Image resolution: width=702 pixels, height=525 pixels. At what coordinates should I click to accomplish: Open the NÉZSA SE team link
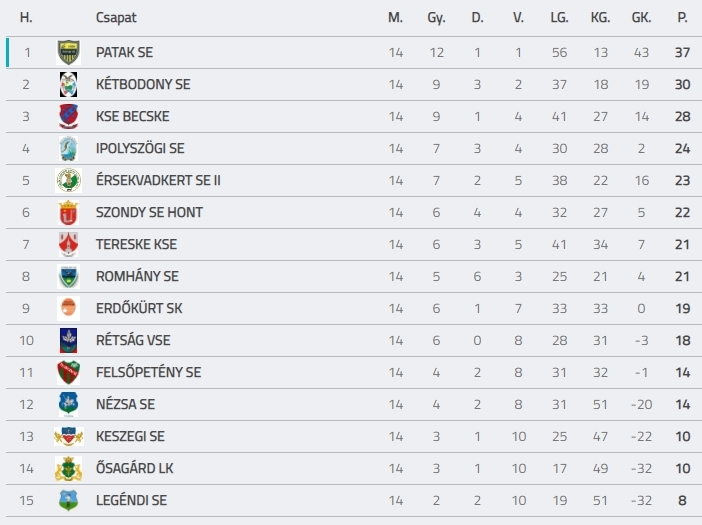pos(125,404)
